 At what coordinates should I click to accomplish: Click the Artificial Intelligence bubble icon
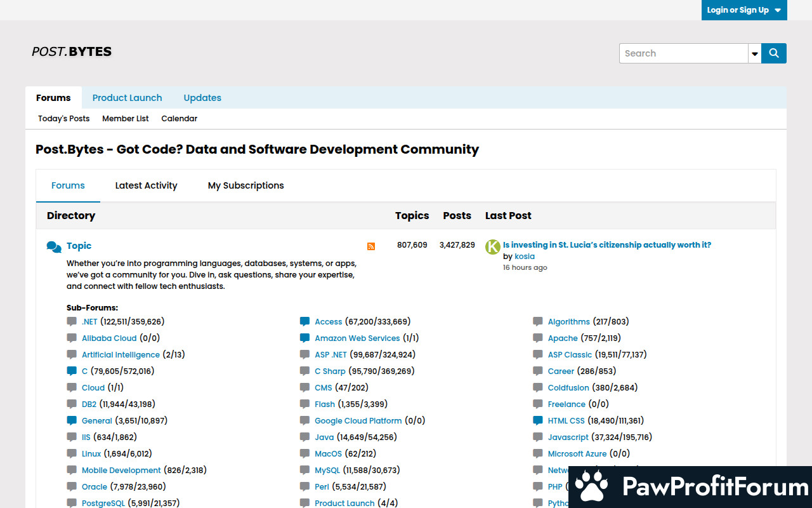72,354
